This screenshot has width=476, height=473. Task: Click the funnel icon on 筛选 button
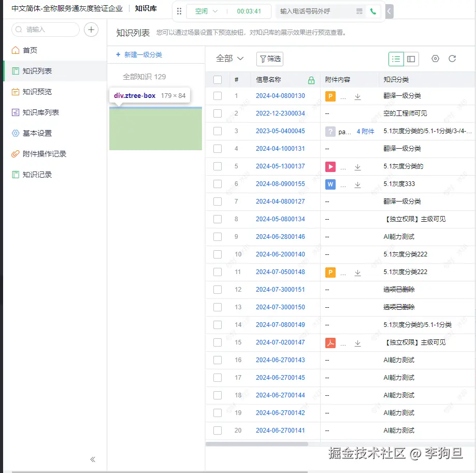coord(263,59)
